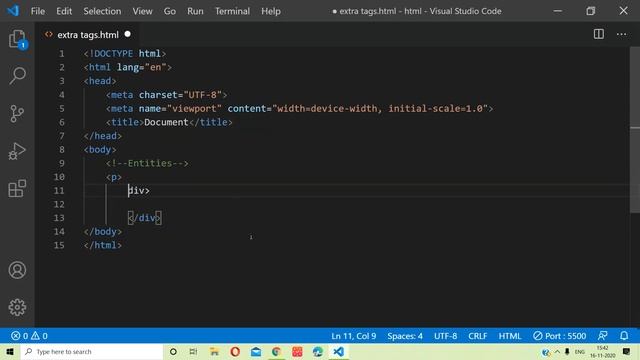
Task: Click Ln 11, Col 9 cursor position
Action: click(x=353, y=336)
